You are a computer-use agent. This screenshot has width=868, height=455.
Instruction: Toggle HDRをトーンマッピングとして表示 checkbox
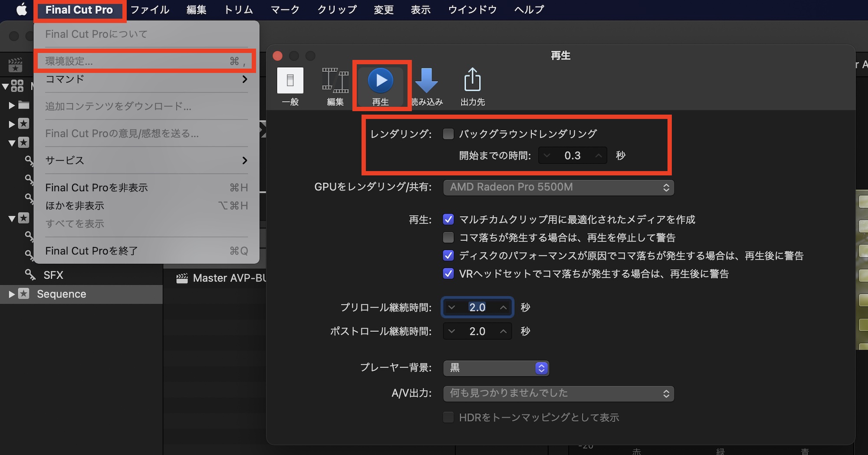(x=448, y=417)
